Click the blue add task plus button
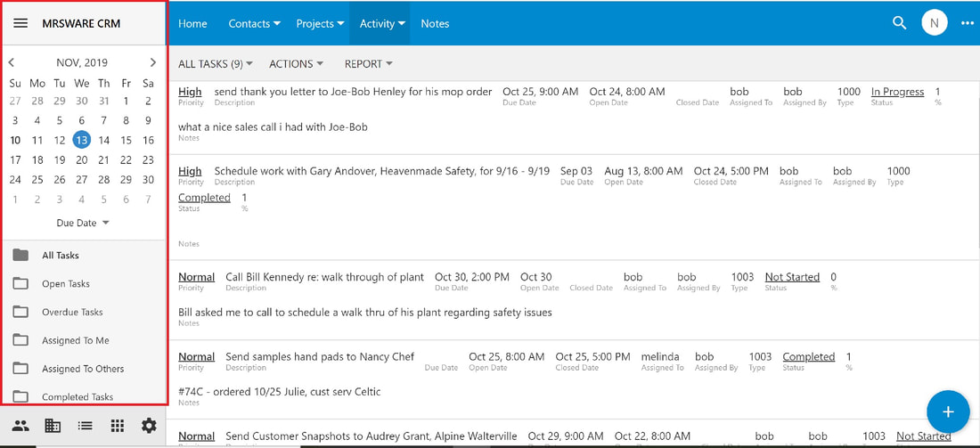The height and width of the screenshot is (448, 980). (x=948, y=411)
